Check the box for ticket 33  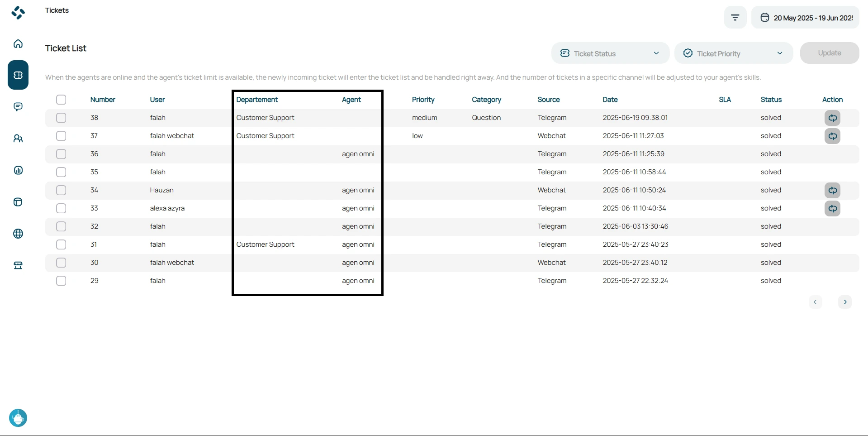tap(61, 208)
